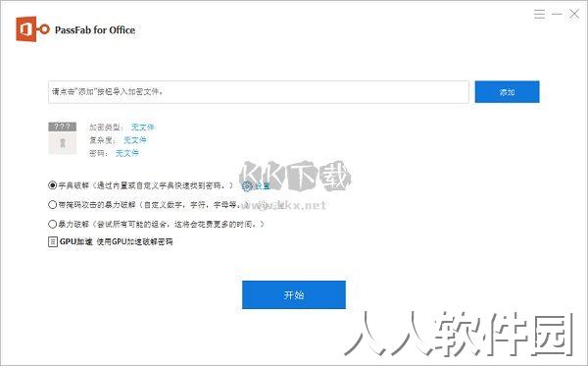This screenshot has width=588, height=366.
Task: Enable the GPU加速 checkbox
Action: pyautogui.click(x=53, y=241)
